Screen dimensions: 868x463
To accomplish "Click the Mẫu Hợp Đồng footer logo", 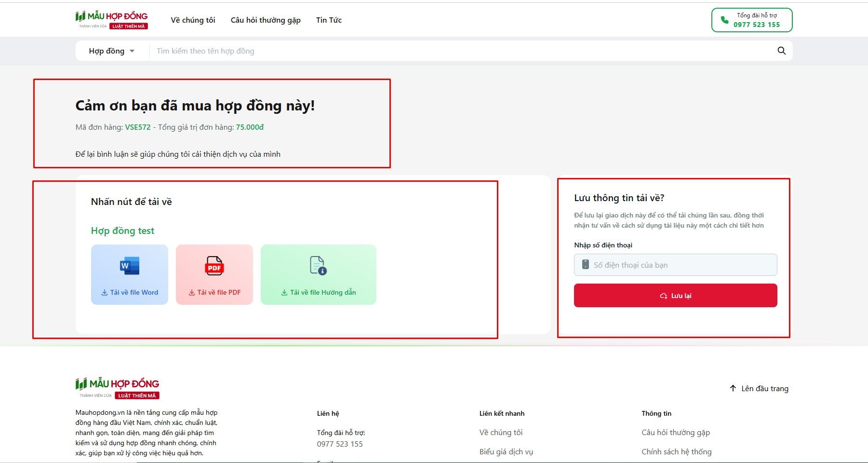I will [117, 386].
